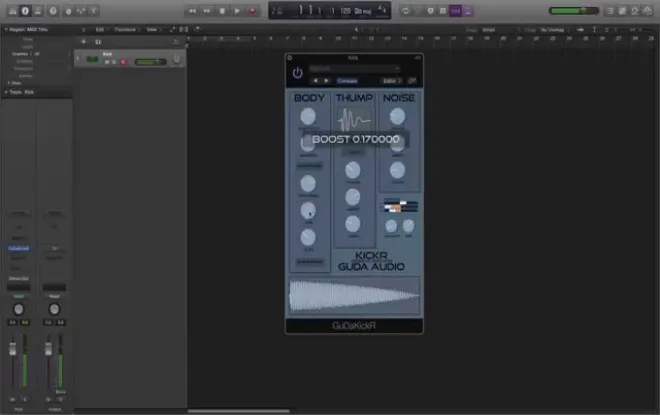Viewport: 660px width, 415px height.
Task: Toggle the purple Metronome click button
Action: [x=468, y=11]
